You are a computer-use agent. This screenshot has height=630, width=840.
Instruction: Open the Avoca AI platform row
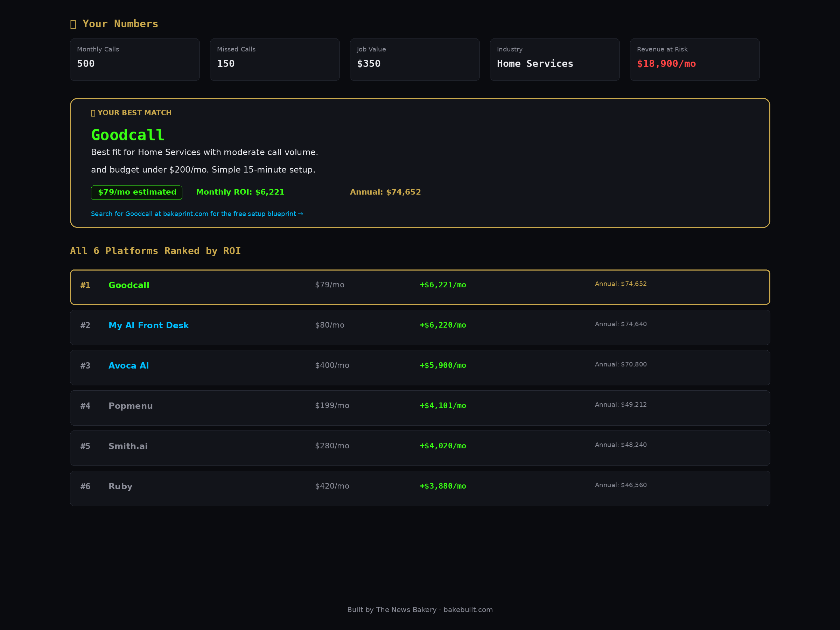pos(420,367)
